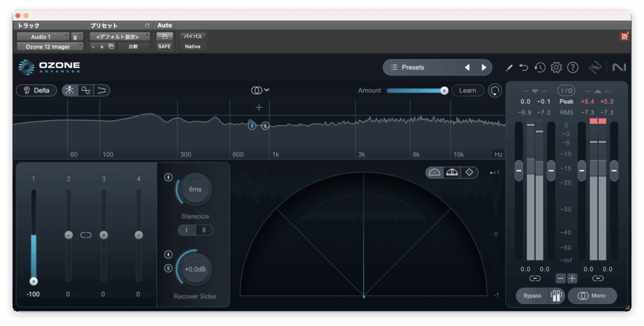Screen dimensions: 644x326
Task: Open the Ozone 12 Imager plugin selector
Action: (49, 46)
